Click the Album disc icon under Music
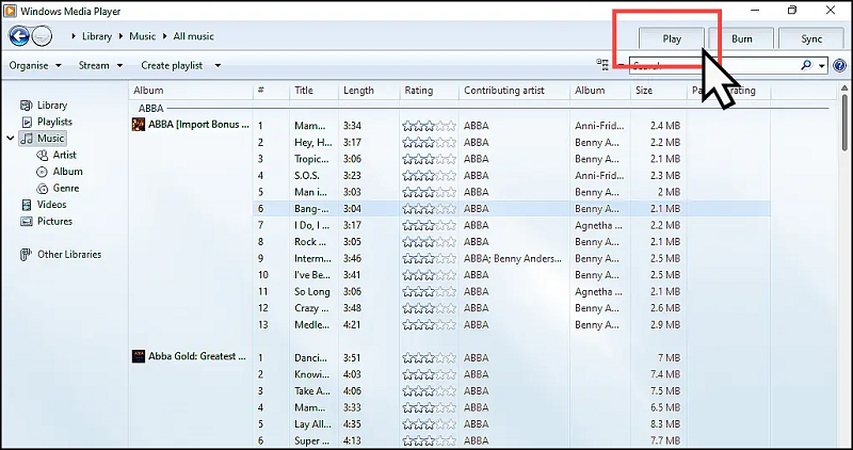 click(x=42, y=171)
